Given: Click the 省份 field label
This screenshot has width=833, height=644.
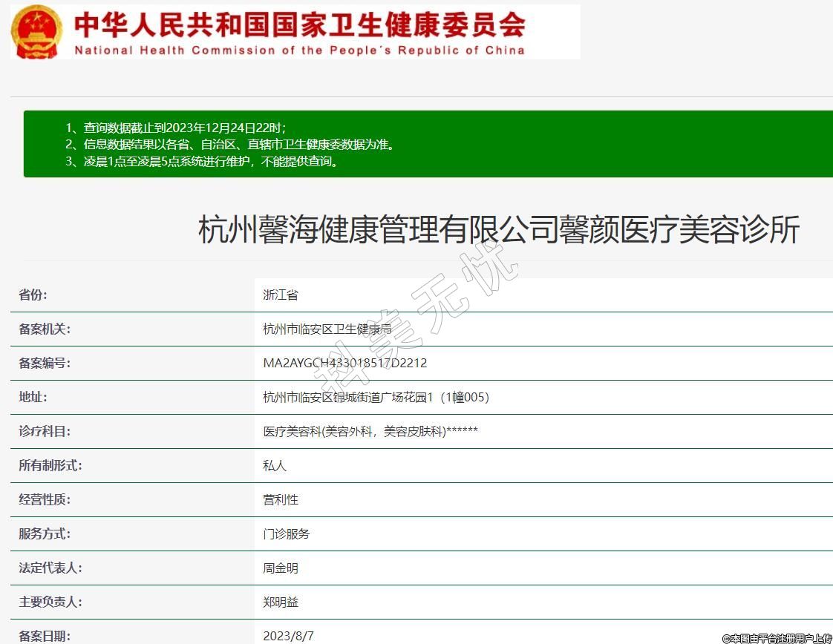Looking at the screenshot, I should tap(33, 295).
